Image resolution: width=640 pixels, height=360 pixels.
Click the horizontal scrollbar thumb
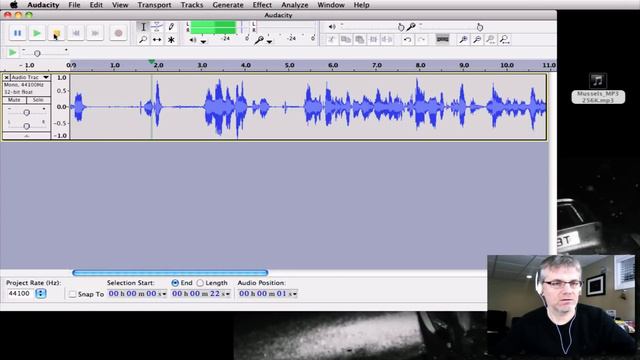coord(170,273)
